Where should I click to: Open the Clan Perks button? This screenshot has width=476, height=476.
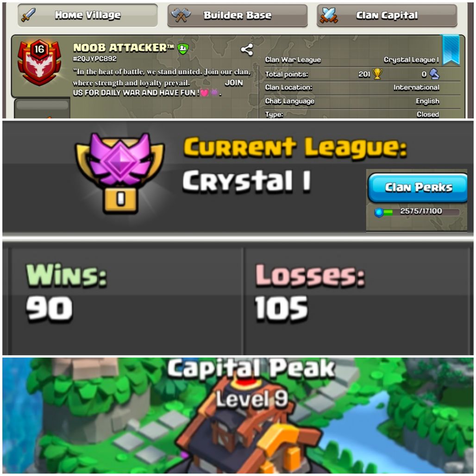pyautogui.click(x=418, y=188)
